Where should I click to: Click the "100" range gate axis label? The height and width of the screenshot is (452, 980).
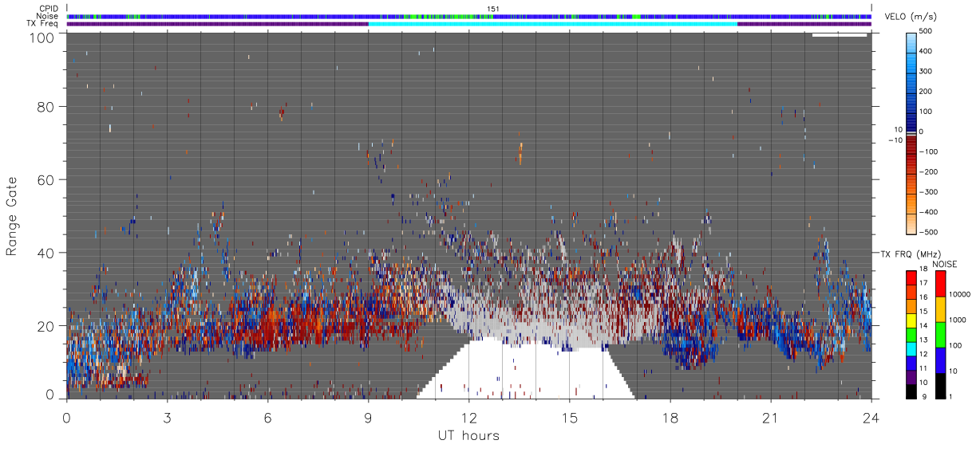[42, 37]
